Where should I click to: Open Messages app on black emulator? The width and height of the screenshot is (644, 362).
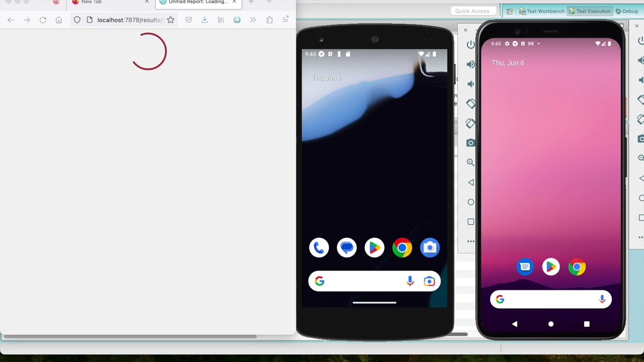(x=347, y=247)
